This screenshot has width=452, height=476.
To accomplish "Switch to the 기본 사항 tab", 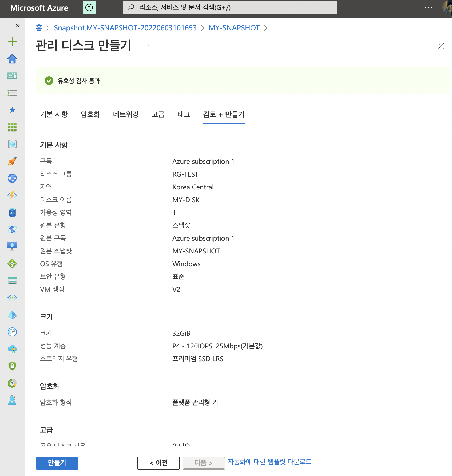I will pyautogui.click(x=54, y=114).
